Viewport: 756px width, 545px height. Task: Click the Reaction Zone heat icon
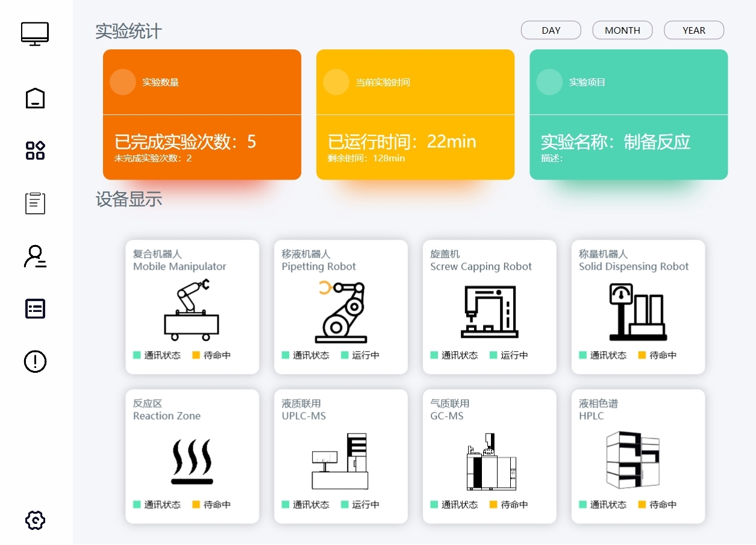(192, 462)
